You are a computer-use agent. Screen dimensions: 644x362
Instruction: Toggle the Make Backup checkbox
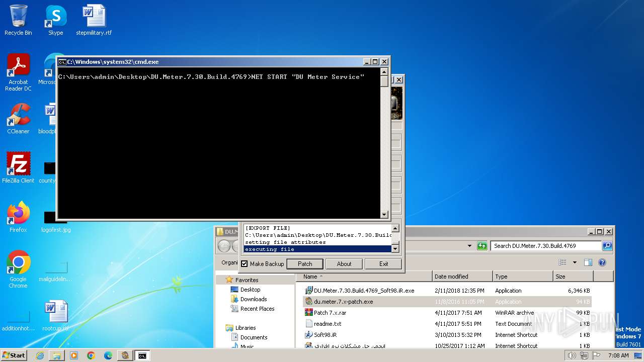pos(245,264)
